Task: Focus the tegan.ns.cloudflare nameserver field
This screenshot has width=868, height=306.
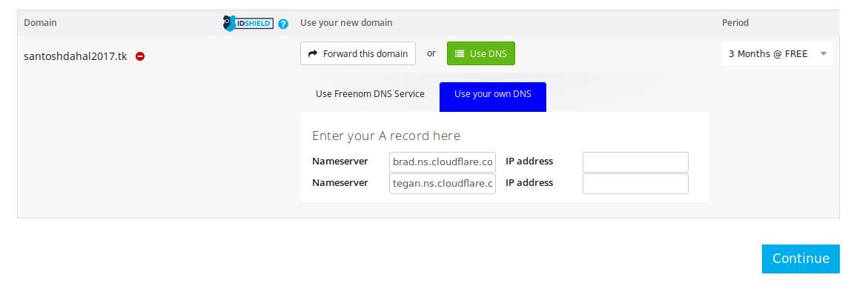Action: pos(443,183)
